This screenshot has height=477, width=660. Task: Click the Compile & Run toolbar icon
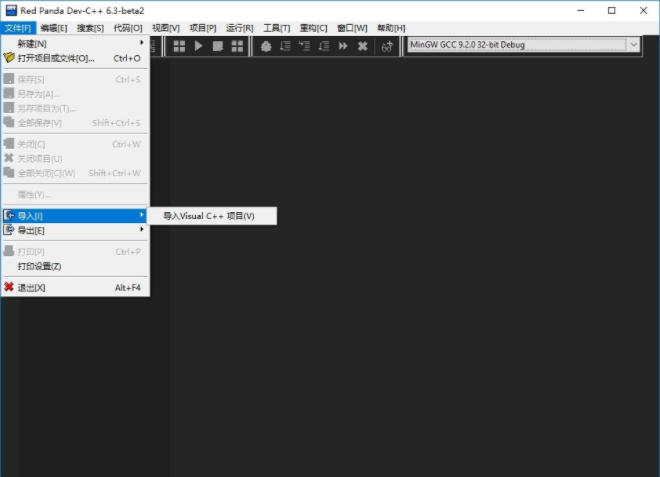click(218, 46)
